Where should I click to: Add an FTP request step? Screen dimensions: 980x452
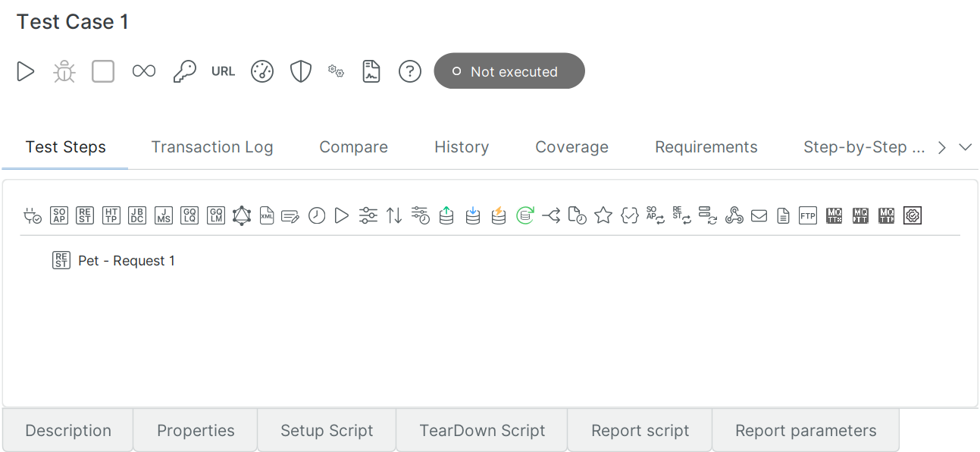click(808, 215)
